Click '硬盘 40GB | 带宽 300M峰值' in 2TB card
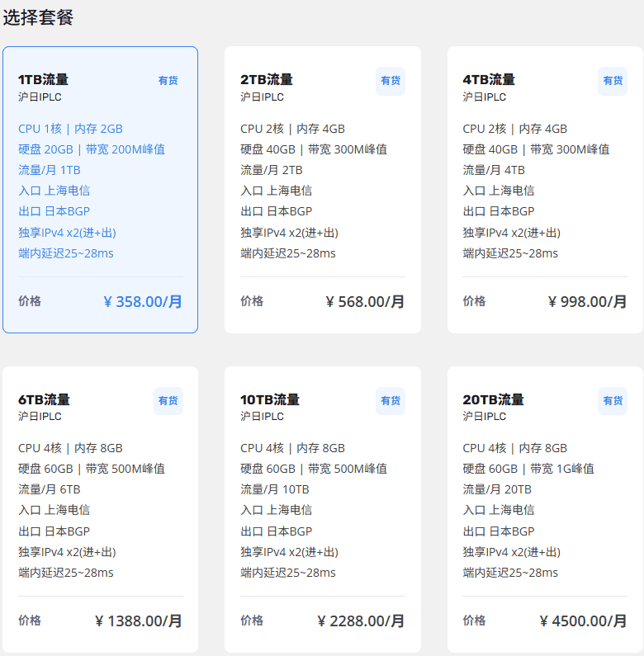This screenshot has width=644, height=656. (314, 149)
